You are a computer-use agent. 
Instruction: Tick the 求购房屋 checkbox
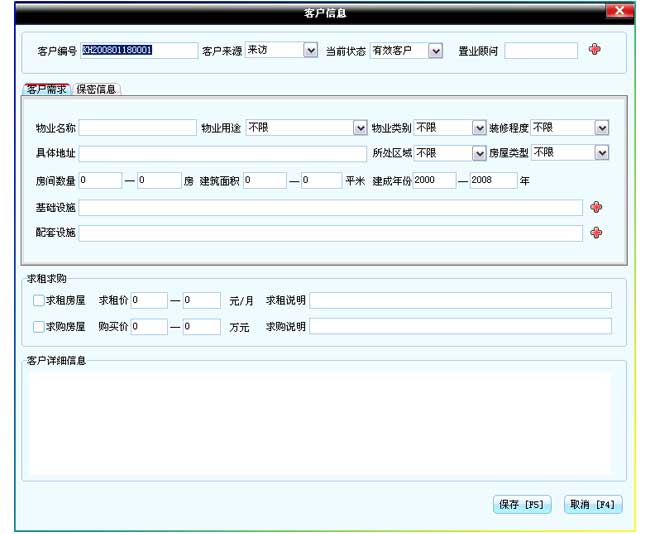click(38, 326)
